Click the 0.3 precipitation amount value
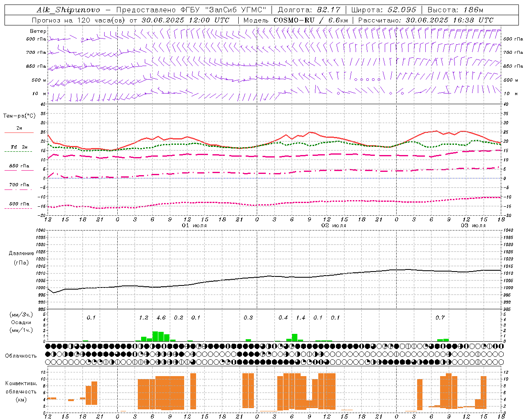Screen dimensions: 525x420 (248, 318)
